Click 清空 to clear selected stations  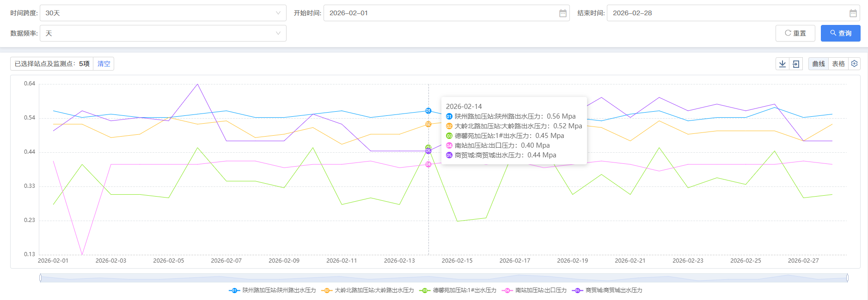104,64
